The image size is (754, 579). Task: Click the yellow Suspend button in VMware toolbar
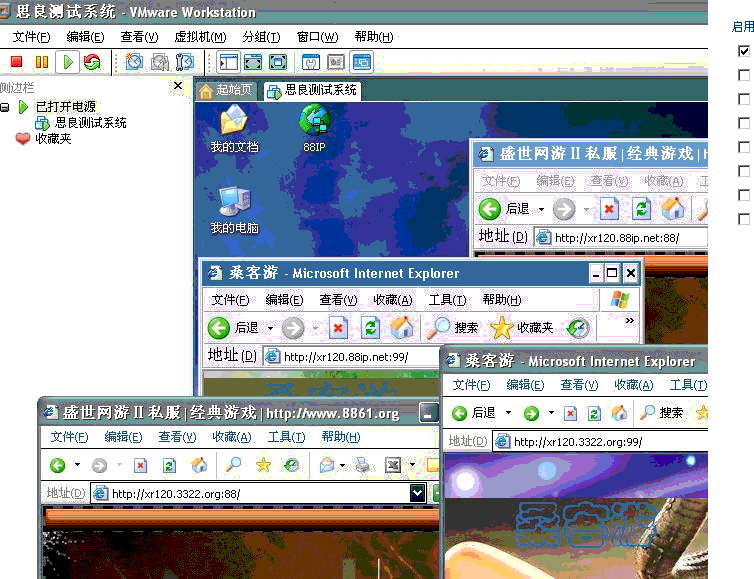[x=42, y=62]
